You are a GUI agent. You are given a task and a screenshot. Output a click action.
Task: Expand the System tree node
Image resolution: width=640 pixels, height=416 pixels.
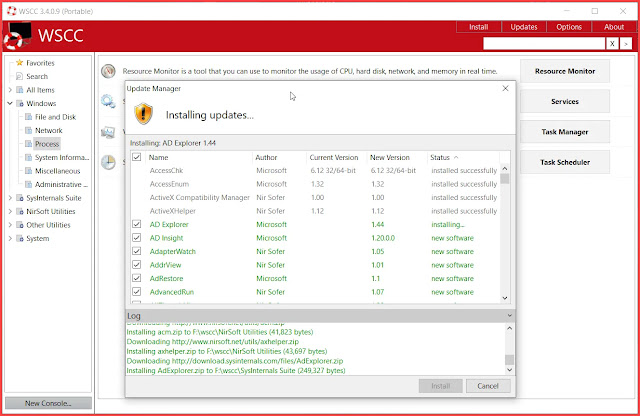pos(10,238)
